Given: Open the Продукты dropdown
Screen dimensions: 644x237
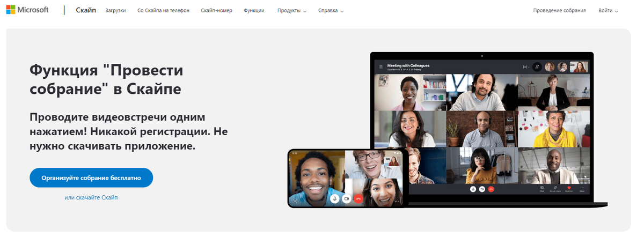Looking at the screenshot, I should [292, 11].
